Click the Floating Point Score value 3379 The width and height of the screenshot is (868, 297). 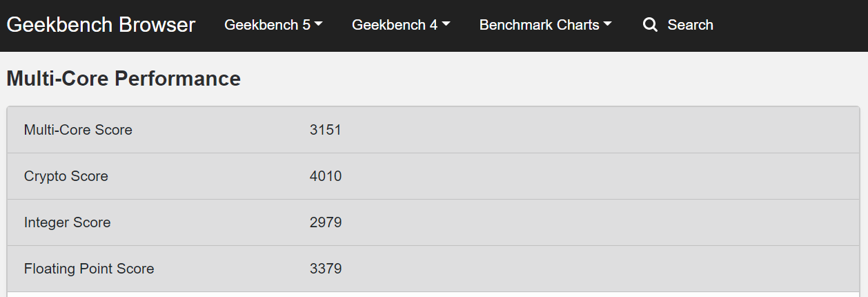click(x=326, y=269)
